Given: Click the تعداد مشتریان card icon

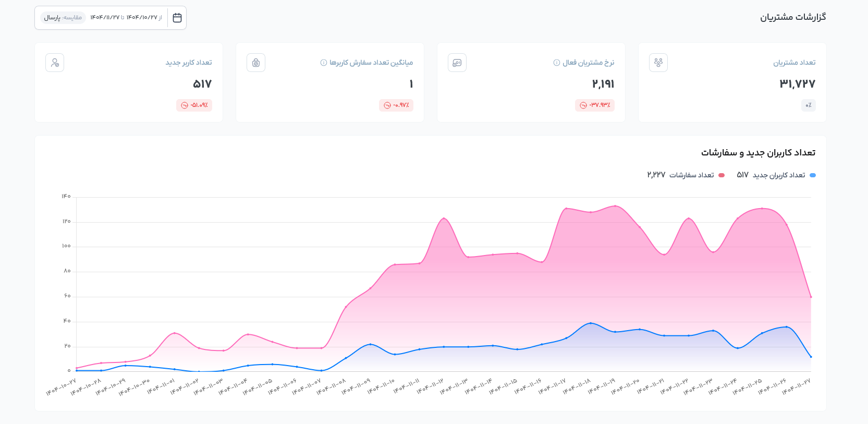Looking at the screenshot, I should pyautogui.click(x=658, y=63).
